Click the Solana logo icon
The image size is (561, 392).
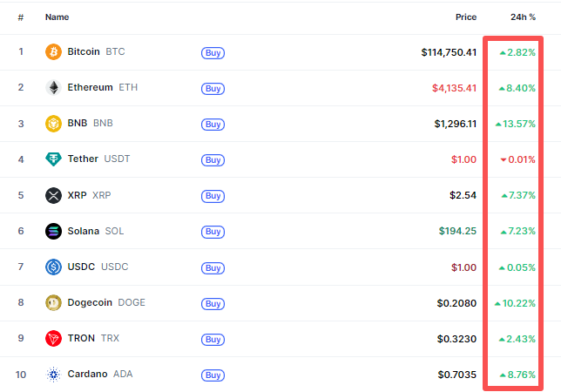54,231
